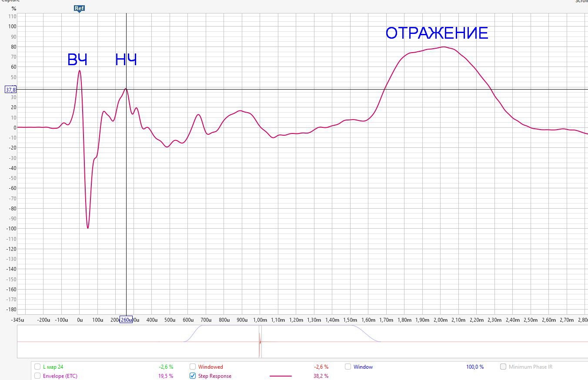Click the Scroll control at top right
The height and width of the screenshot is (380, 588).
pos(581,1)
